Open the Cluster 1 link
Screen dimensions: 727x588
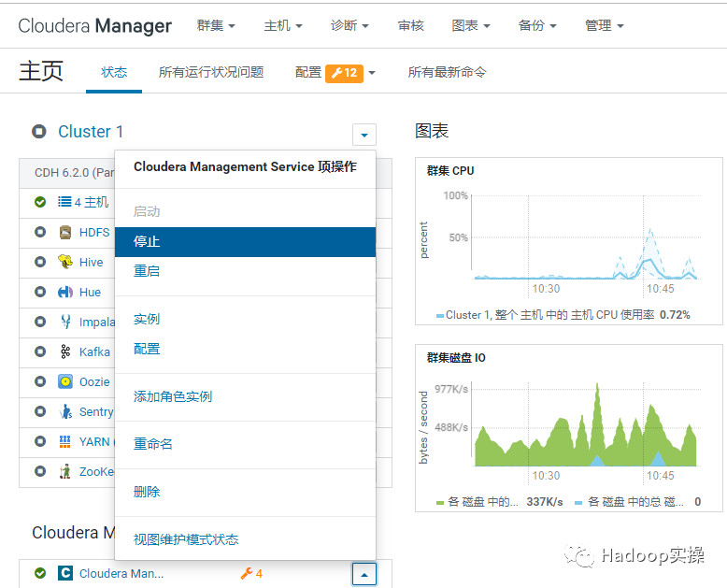click(x=91, y=132)
